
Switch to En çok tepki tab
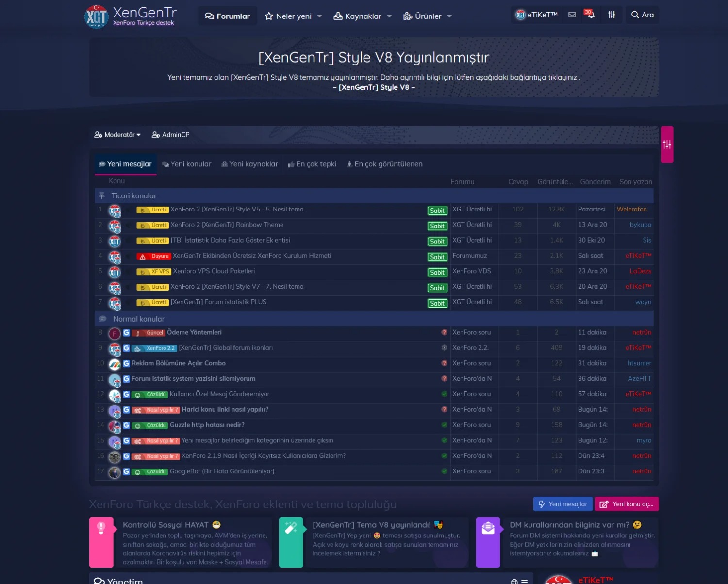pos(312,164)
